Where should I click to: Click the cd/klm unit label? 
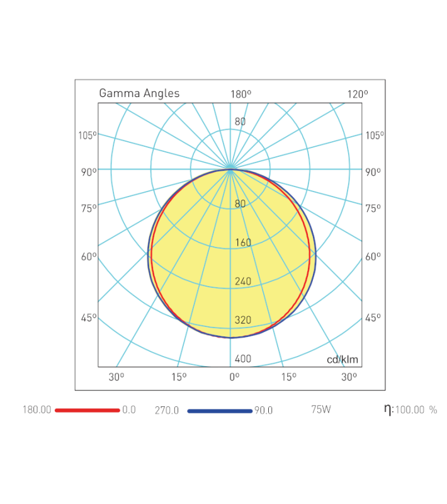[x=342, y=360]
